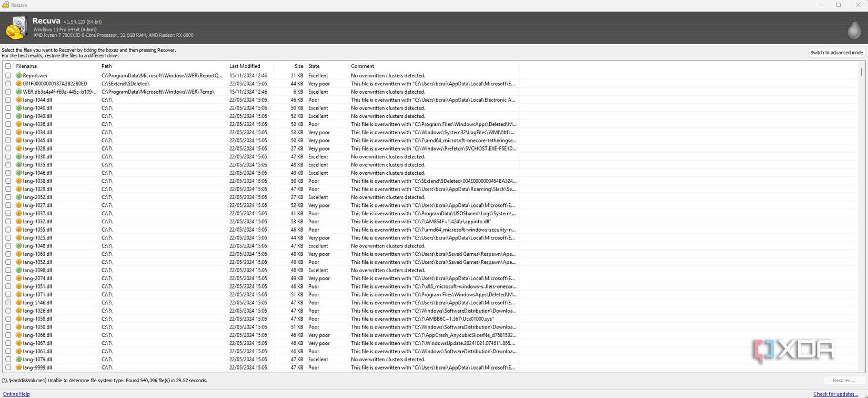Click the green status dot for Report.wer
This screenshot has width=868, height=398.
(x=19, y=76)
